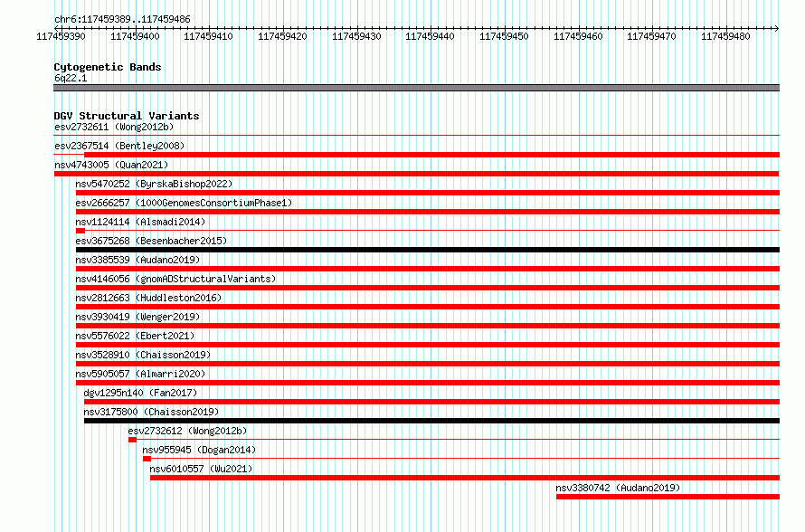Click ruler position 117459410

click(x=208, y=36)
